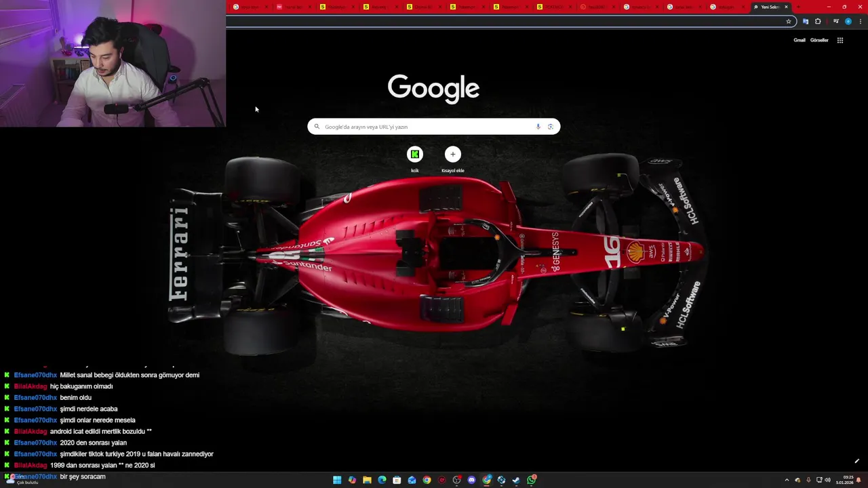Open Discord from the taskbar
868x488 pixels.
point(471,480)
